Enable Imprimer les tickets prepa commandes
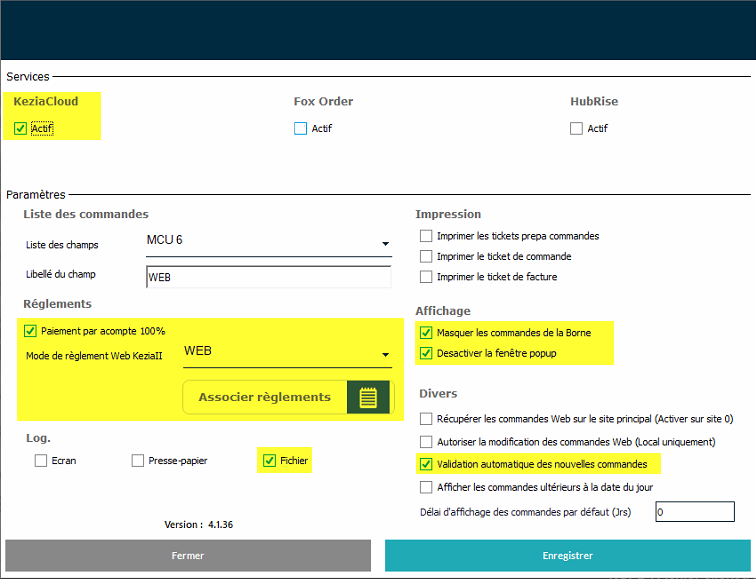Viewport: 756px width, 579px height. pos(427,237)
